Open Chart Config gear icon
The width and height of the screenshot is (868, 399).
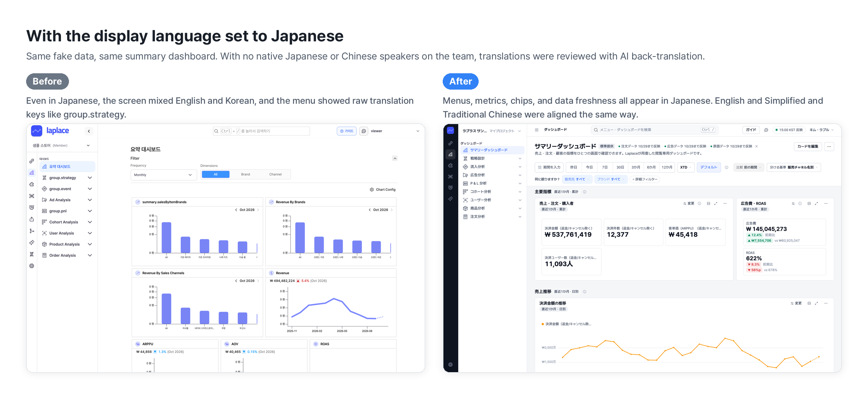point(372,190)
